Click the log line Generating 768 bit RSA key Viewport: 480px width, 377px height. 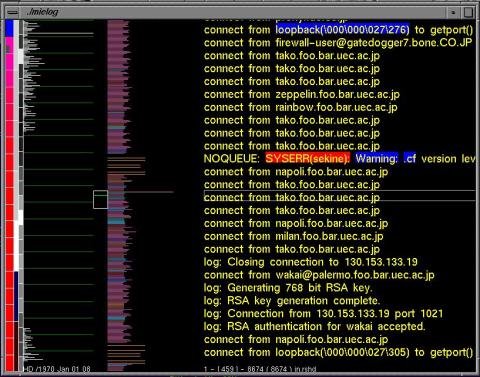288,288
